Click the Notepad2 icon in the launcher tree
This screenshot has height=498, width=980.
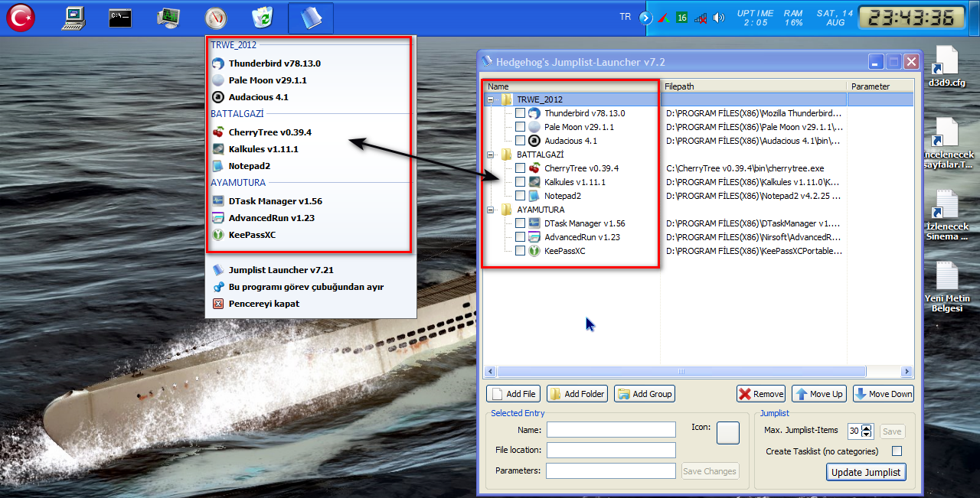tap(534, 196)
